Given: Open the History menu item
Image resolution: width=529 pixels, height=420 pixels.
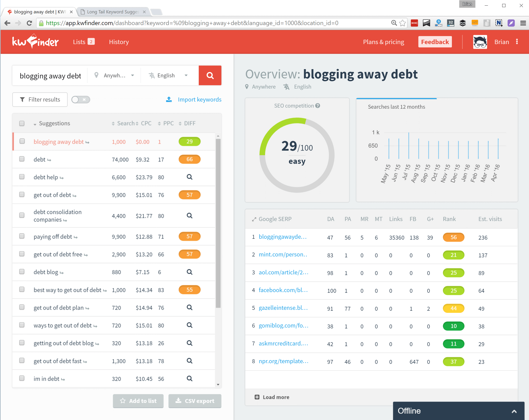Looking at the screenshot, I should tap(119, 42).
